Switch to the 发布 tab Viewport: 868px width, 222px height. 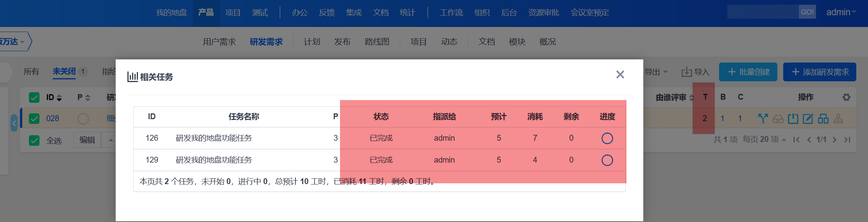(x=342, y=41)
